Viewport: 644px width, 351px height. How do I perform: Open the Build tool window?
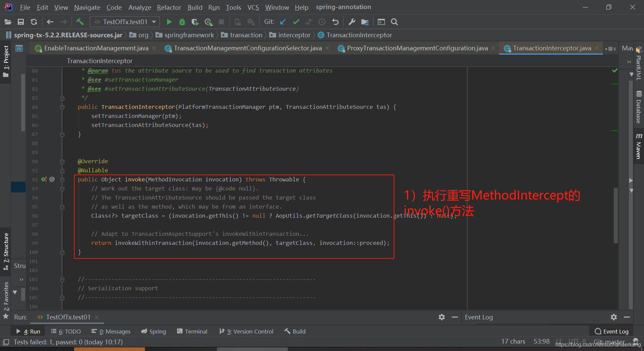click(295, 332)
